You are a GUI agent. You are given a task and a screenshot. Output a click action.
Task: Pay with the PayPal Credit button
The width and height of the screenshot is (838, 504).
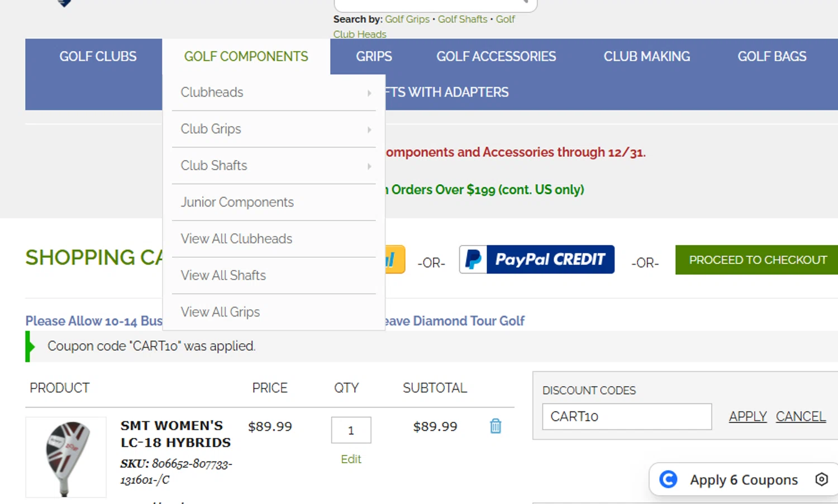[x=537, y=260]
